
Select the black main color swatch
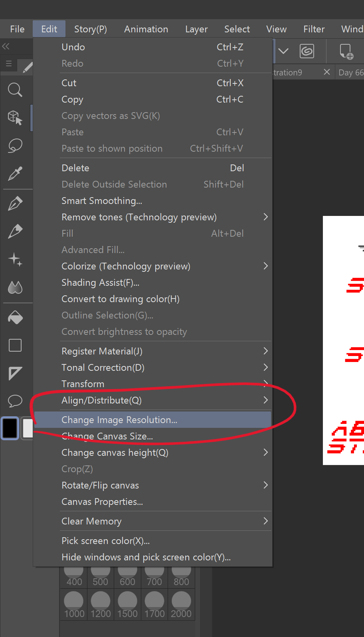point(10,428)
